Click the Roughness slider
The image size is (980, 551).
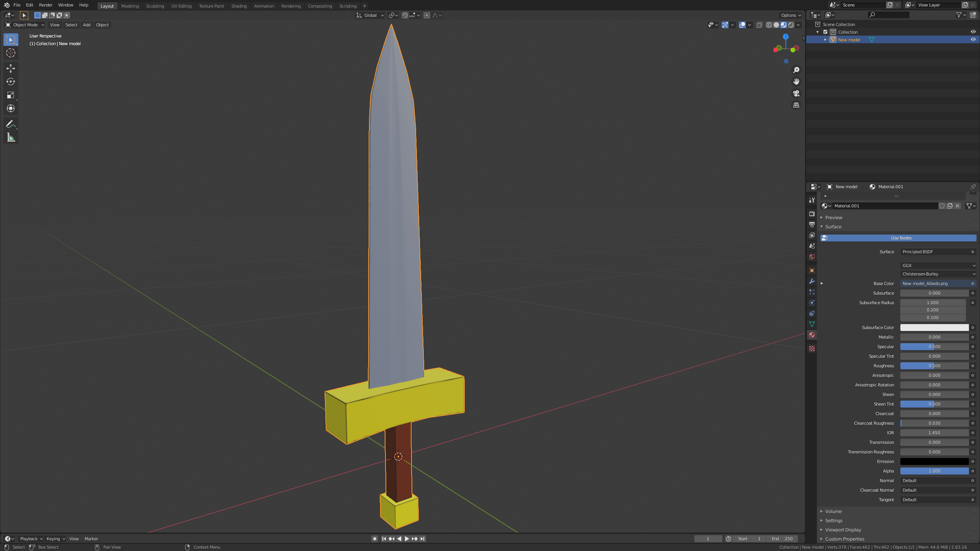[934, 366]
